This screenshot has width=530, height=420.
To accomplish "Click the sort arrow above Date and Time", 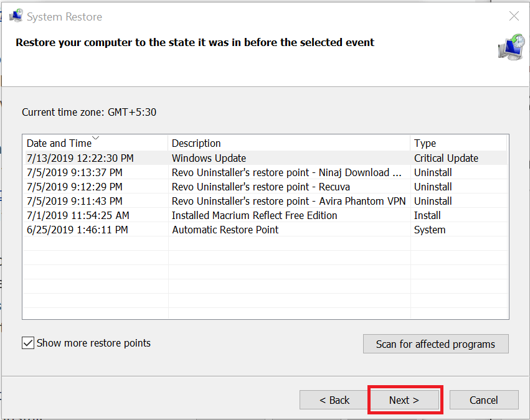I will coord(96,138).
